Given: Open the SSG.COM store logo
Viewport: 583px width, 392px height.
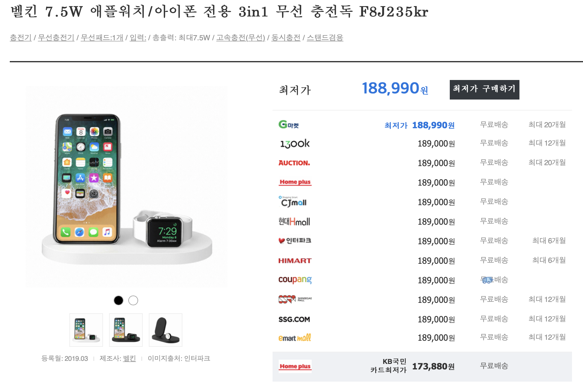Looking at the screenshot, I should [294, 319].
